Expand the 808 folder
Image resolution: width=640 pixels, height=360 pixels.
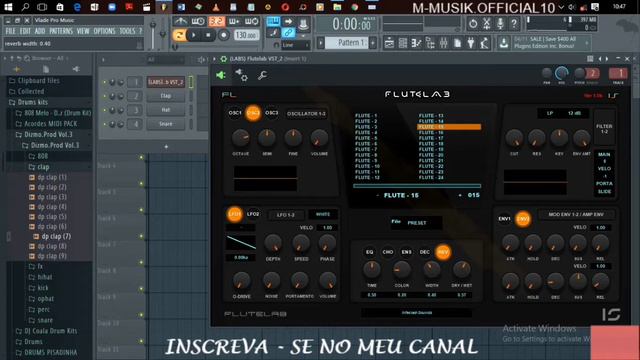(x=38, y=156)
